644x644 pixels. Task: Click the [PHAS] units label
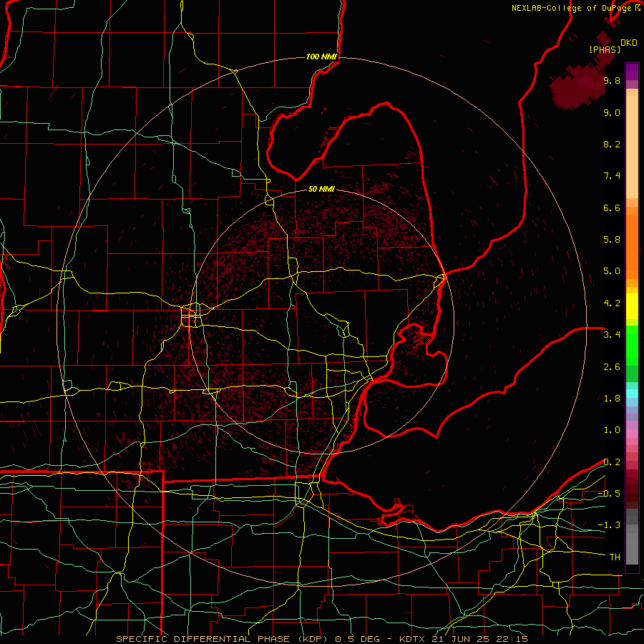coord(605,49)
